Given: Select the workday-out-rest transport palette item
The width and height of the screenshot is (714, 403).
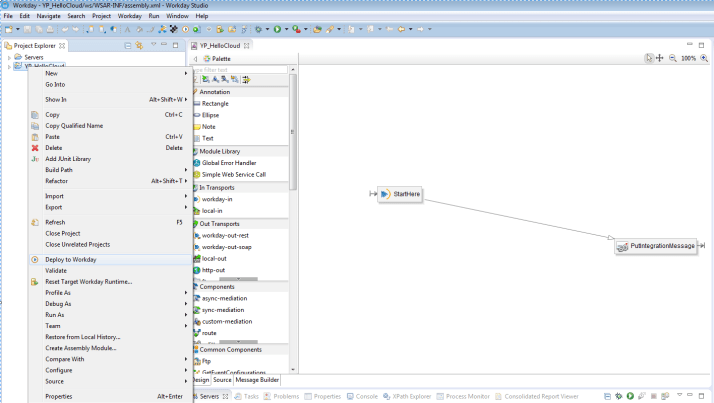Looking at the screenshot, I should pos(225,234).
